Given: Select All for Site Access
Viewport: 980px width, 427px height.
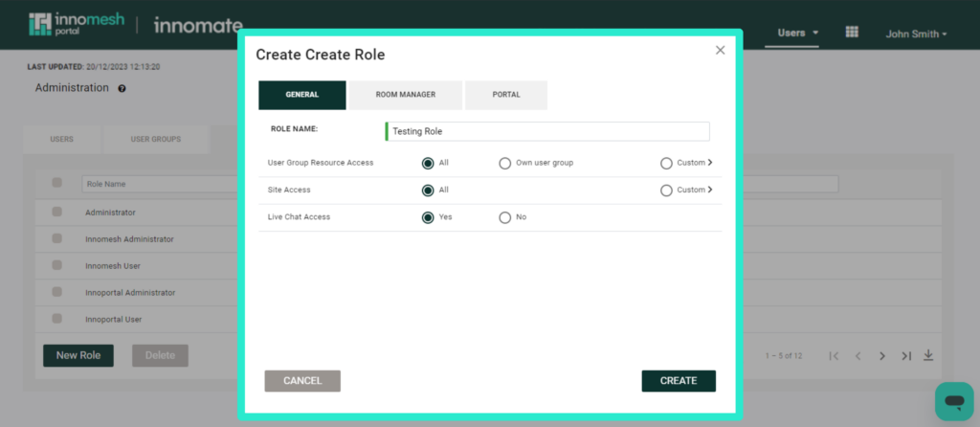Looking at the screenshot, I should point(428,191).
